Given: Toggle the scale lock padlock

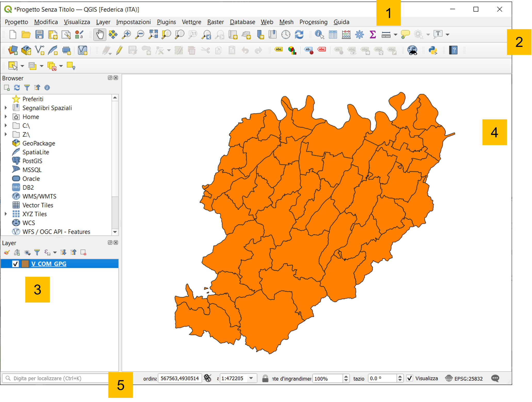Looking at the screenshot, I should click(x=265, y=378).
